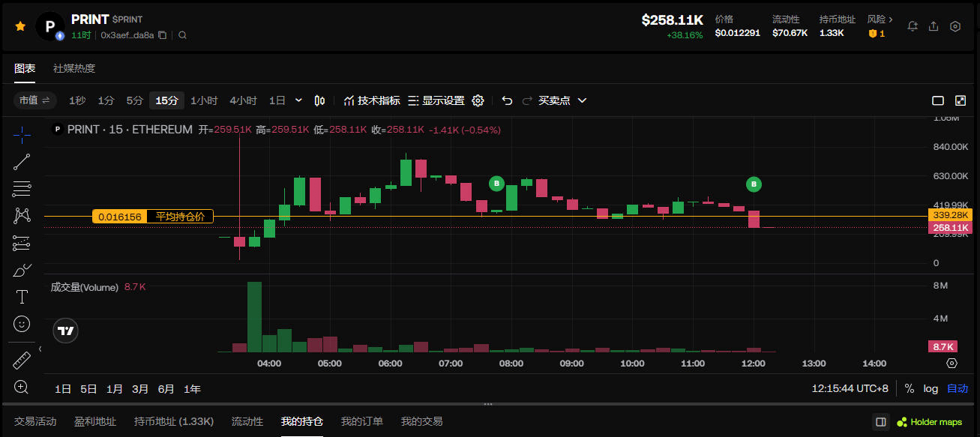Select the trend line drawing tool
Image resolution: width=980 pixels, height=437 pixels.
tap(22, 162)
